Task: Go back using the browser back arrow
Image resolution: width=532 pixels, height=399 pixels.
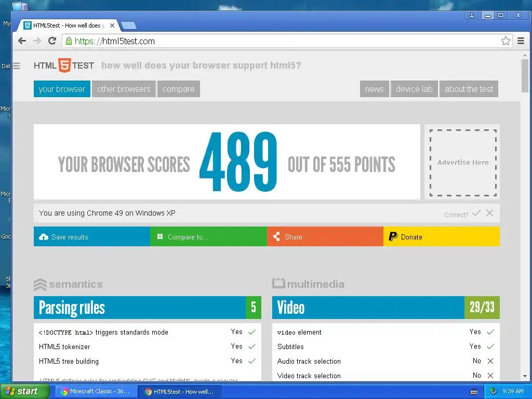Action: pyautogui.click(x=22, y=41)
